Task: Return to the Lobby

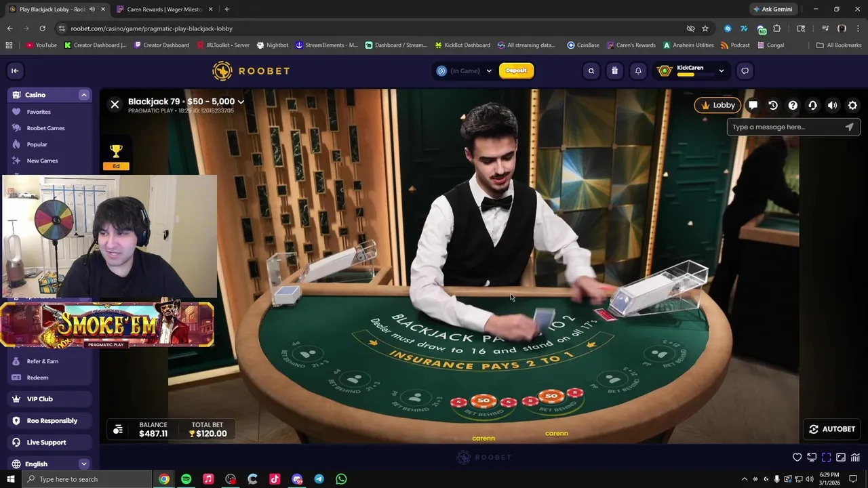Action: tap(717, 105)
